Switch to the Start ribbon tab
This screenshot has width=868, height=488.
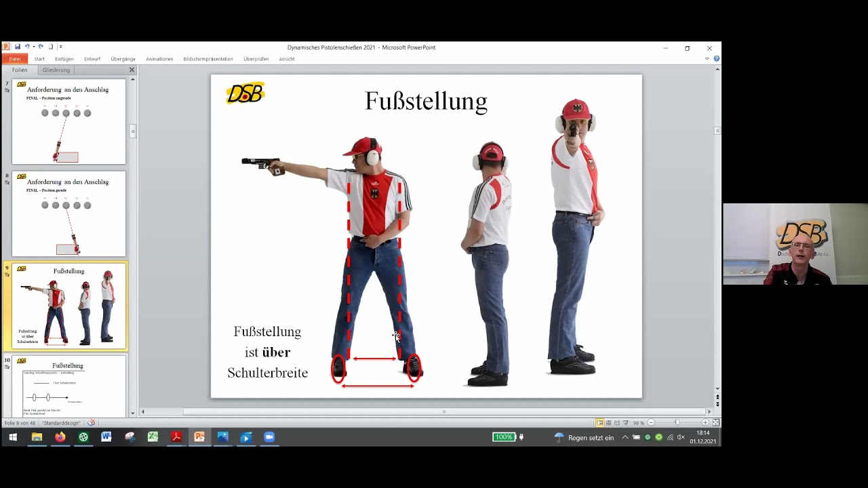pyautogui.click(x=39, y=59)
